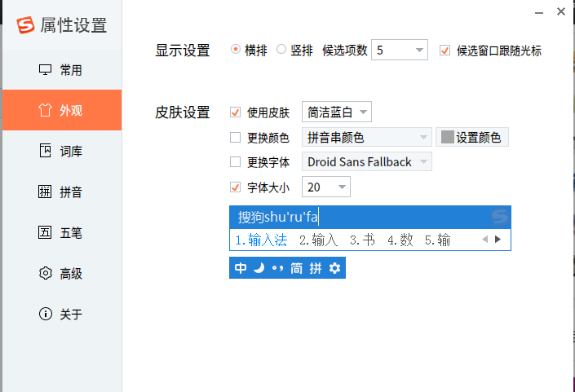Click the punctuation mode icon in status bar
The height and width of the screenshot is (392, 575).
click(x=277, y=269)
